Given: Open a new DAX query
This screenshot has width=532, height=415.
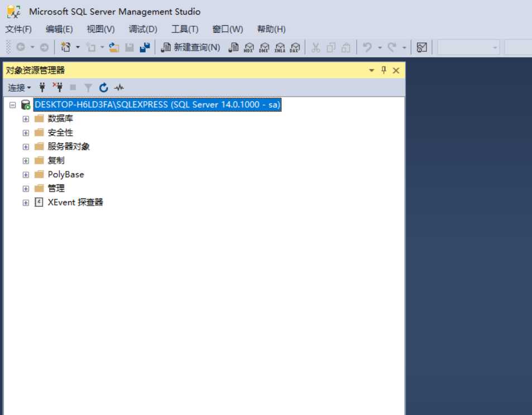Looking at the screenshot, I should coord(295,47).
